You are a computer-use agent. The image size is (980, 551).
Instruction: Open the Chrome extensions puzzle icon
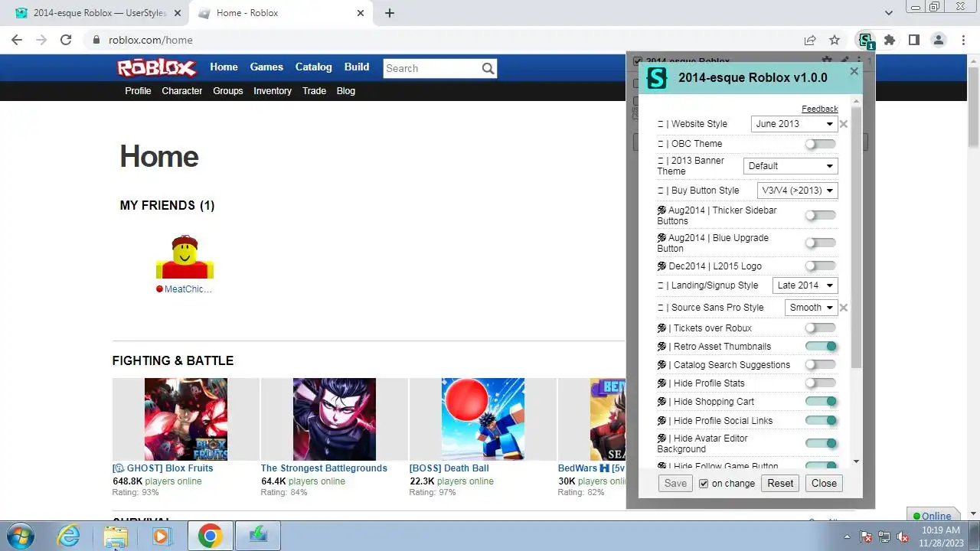pos(890,40)
